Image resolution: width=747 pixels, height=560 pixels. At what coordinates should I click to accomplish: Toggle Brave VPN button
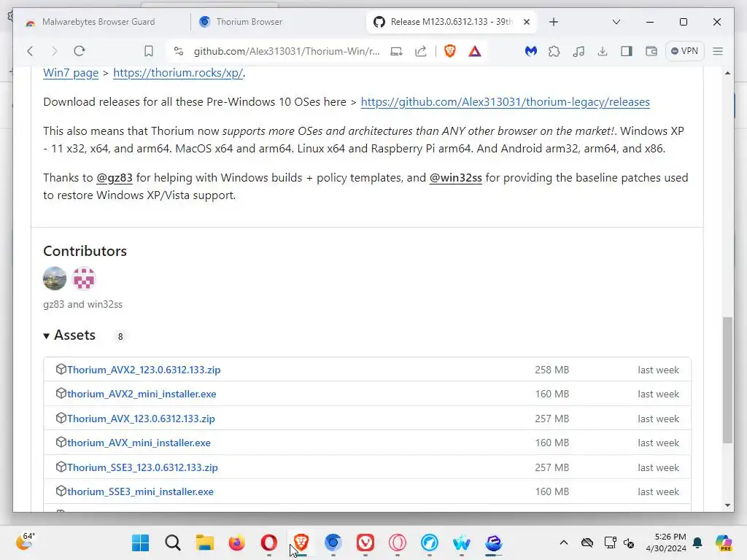tap(684, 51)
